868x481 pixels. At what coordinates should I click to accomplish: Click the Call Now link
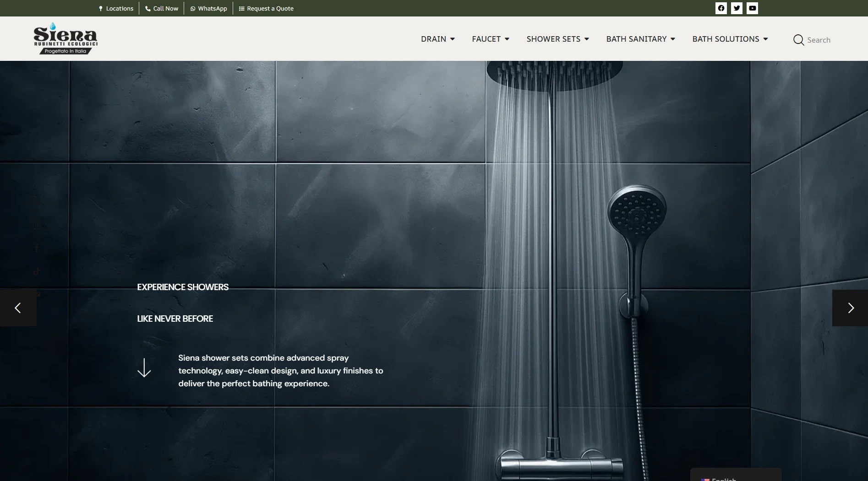tap(162, 8)
